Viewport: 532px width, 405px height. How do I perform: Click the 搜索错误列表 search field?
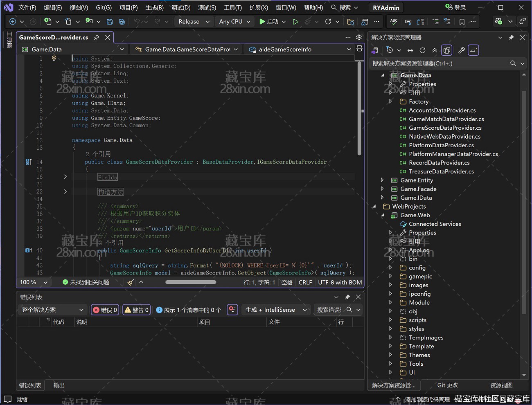(329, 310)
